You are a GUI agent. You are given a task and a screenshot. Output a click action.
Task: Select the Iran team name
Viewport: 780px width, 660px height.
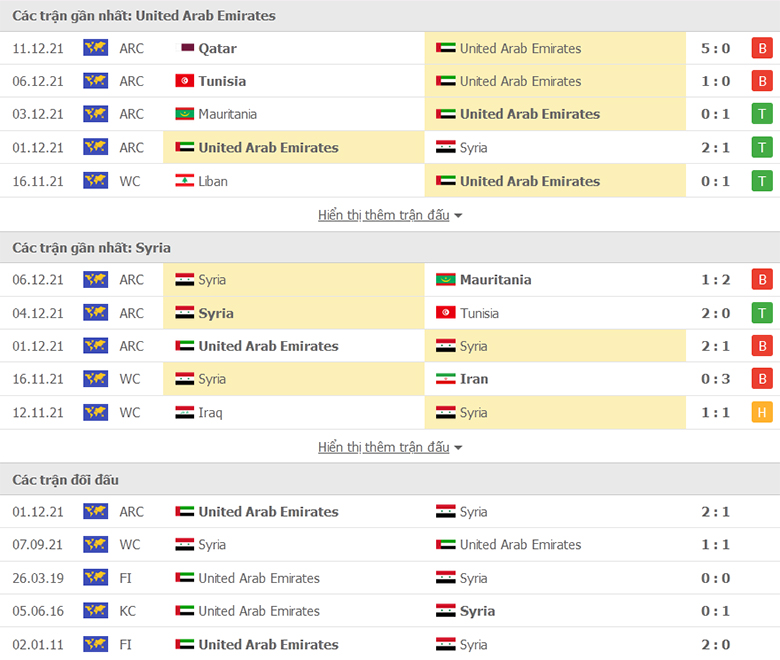click(474, 379)
